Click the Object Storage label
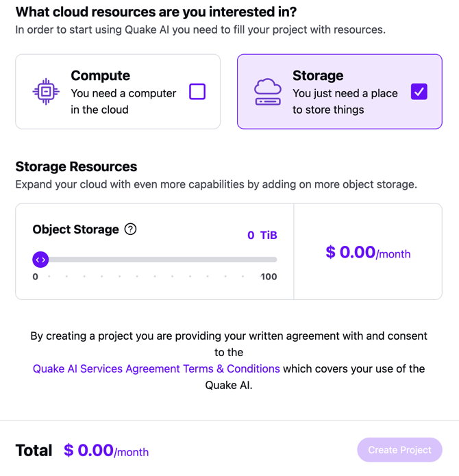The width and height of the screenshot is (459, 476). click(75, 229)
